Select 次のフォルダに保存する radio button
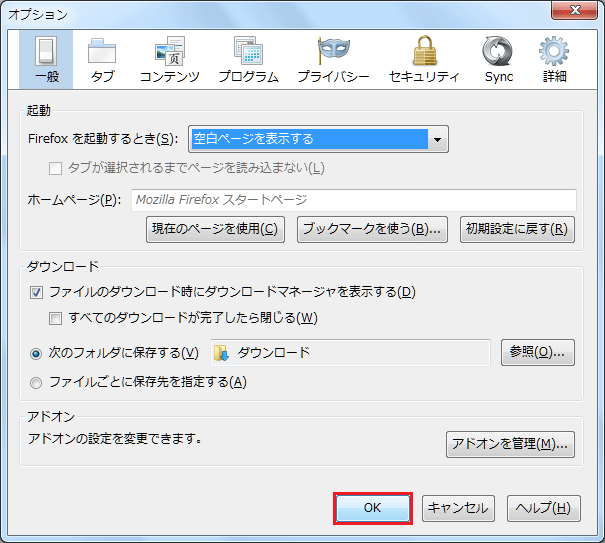 pos(36,354)
